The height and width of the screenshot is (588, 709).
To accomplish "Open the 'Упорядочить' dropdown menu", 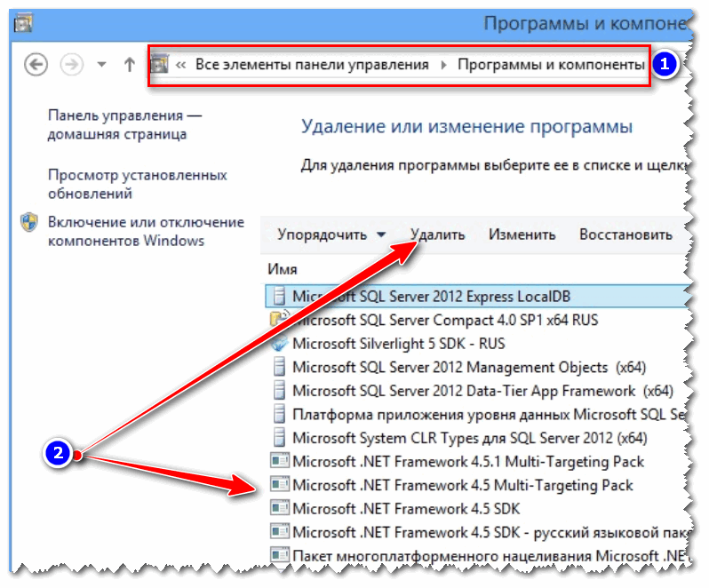I will click(331, 234).
